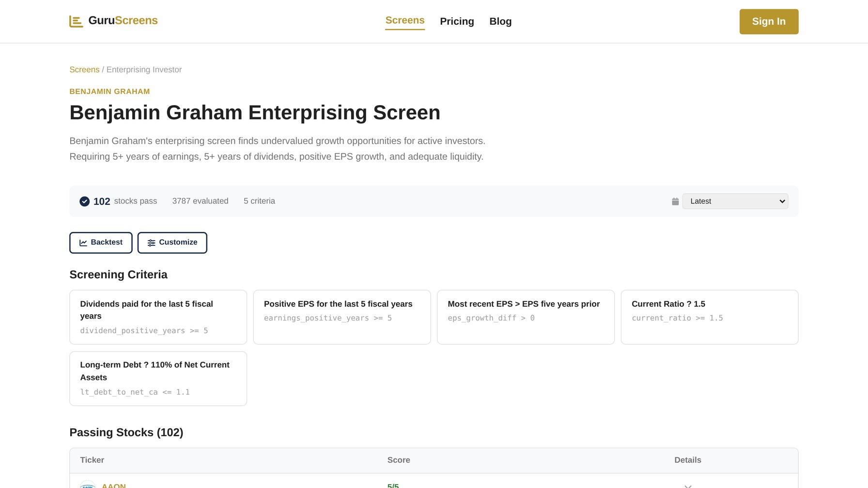Click the dividend_positive_years >= 5 formula
The height and width of the screenshot is (488, 868).
pos(144,331)
